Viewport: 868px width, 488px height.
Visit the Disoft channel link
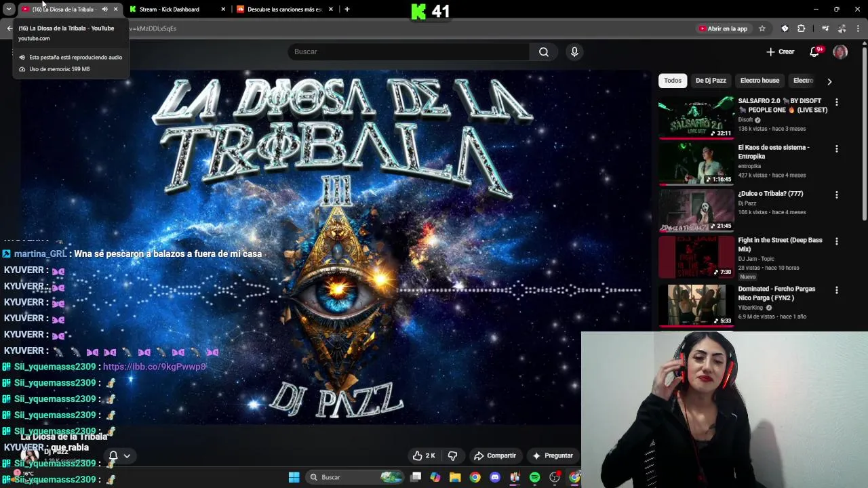[745, 120]
